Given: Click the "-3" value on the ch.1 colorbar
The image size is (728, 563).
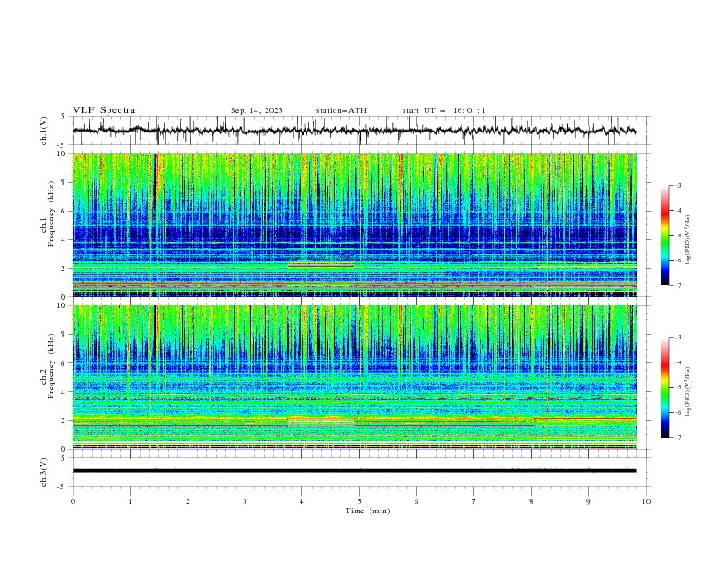Looking at the screenshot, I should (x=678, y=185).
